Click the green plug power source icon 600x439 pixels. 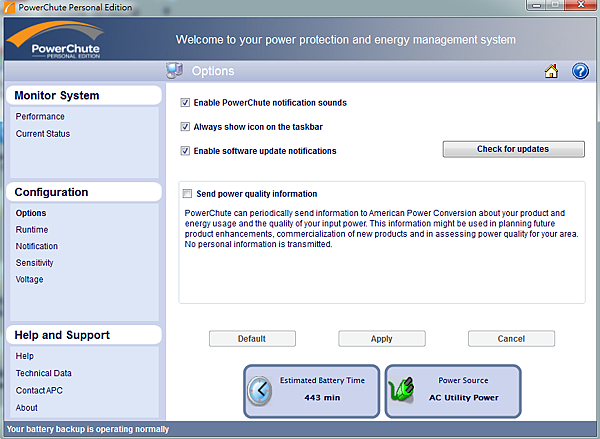click(401, 390)
